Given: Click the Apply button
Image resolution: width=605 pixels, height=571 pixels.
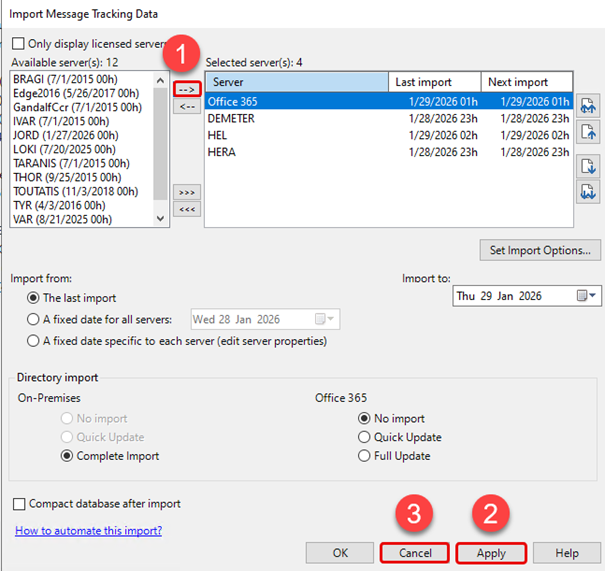Looking at the screenshot, I should (x=491, y=553).
